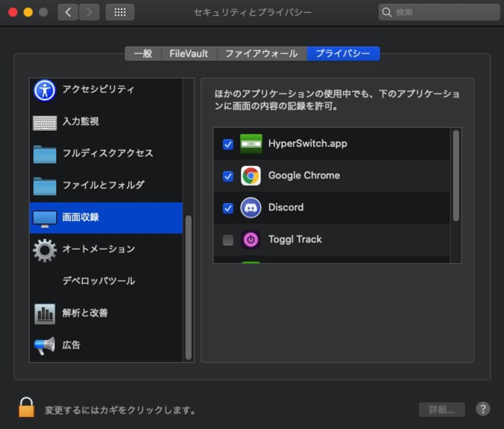Viewport: 504px width, 429px height.
Task: Open the 詳細... dialog
Action: click(442, 409)
